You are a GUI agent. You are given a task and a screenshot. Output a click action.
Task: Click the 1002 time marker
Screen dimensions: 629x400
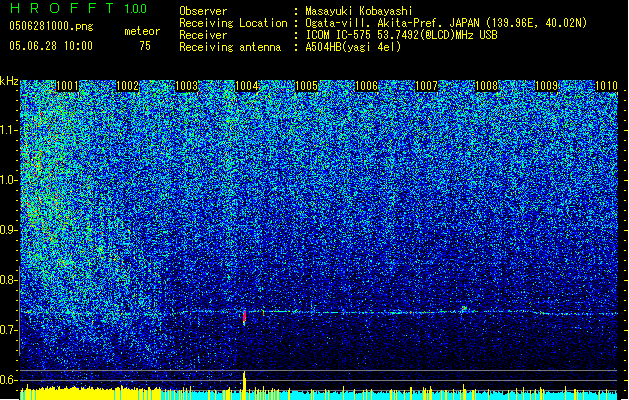127,86
